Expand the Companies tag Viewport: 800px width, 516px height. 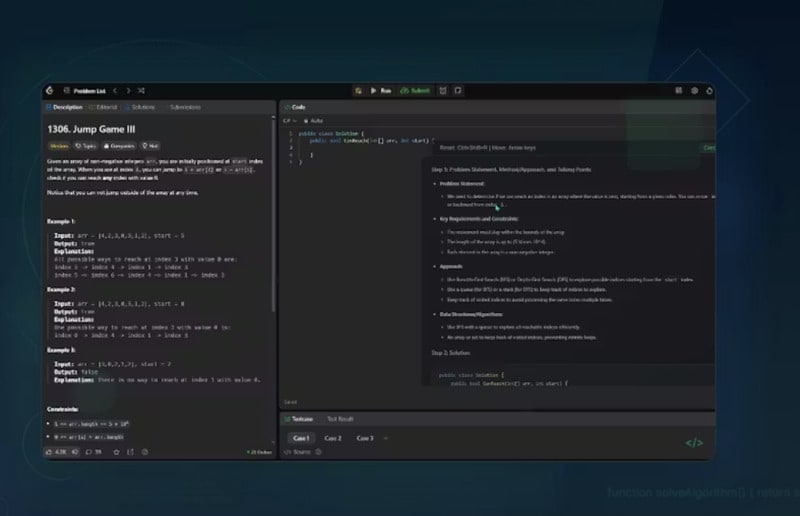pyautogui.click(x=119, y=145)
